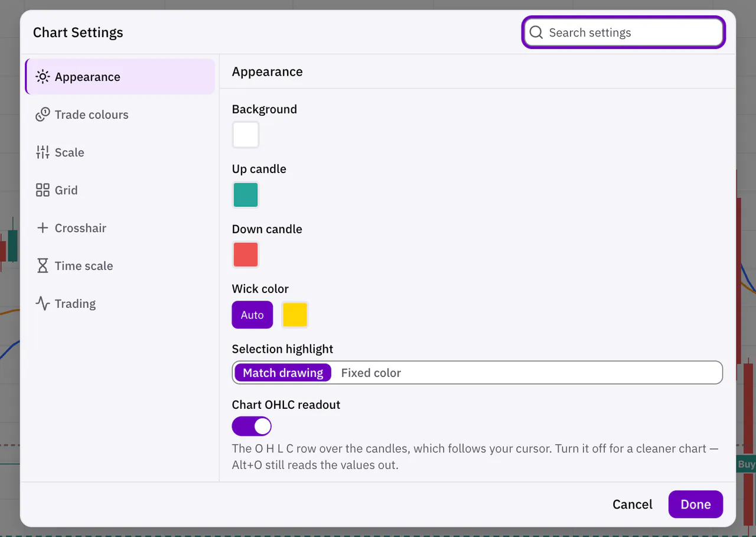This screenshot has width=756, height=537.
Task: Click the Selection highlight label
Action: pyautogui.click(x=283, y=349)
